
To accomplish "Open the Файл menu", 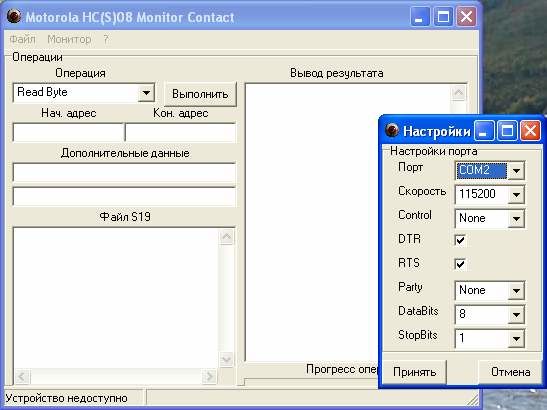I will coord(22,39).
